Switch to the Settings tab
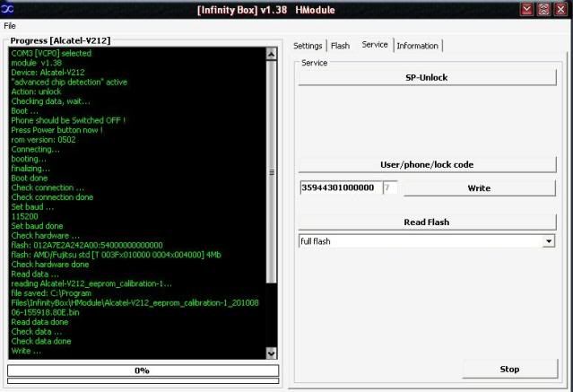Viewport: 573px width, 392px height. (x=308, y=46)
